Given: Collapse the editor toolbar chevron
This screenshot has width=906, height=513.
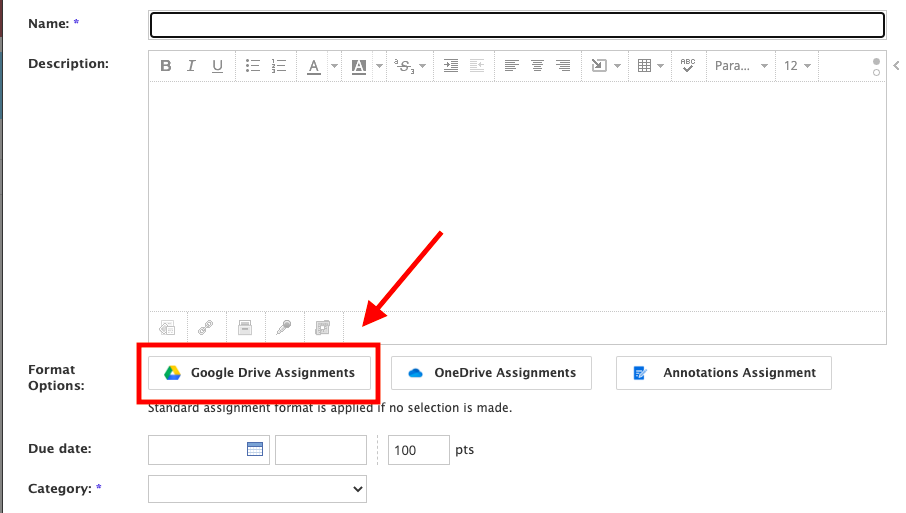Looking at the screenshot, I should 896,66.
